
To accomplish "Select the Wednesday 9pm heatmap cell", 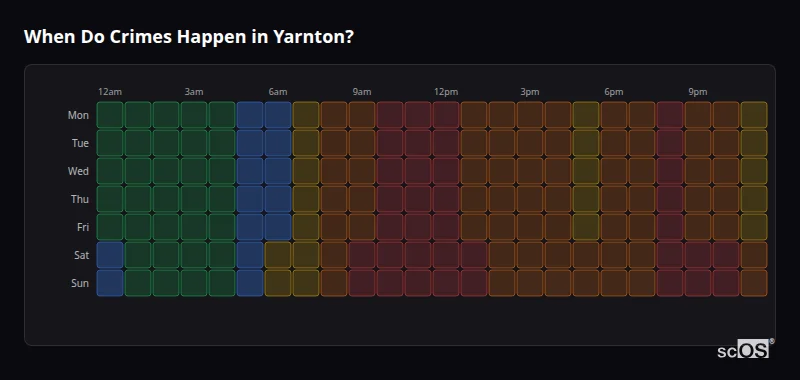I will coord(698,171).
